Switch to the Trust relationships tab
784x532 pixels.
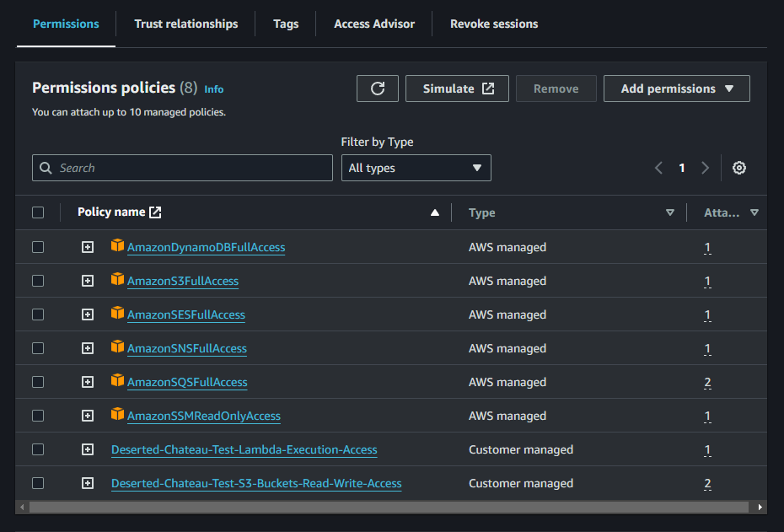point(186,24)
